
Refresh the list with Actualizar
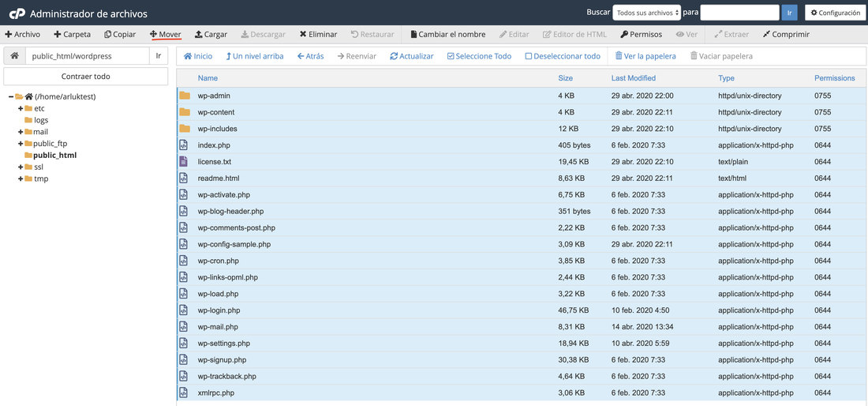pos(412,56)
